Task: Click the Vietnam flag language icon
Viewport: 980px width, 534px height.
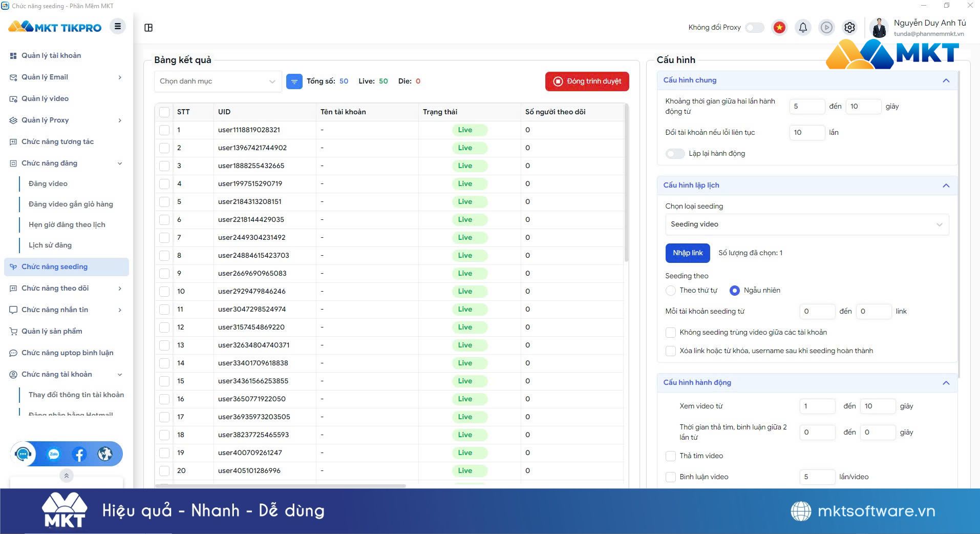Action: pyautogui.click(x=779, y=28)
